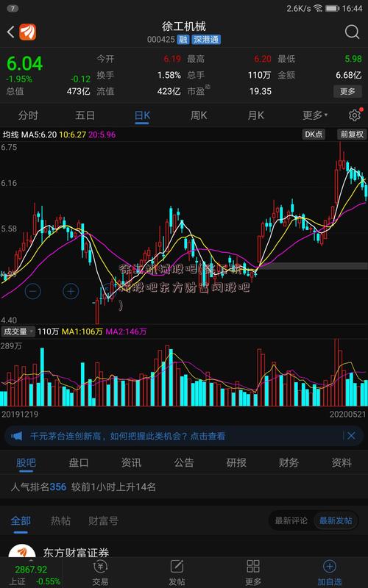Screen dimensions: 368x588
Task: Change 前复权 adjustment mode
Action: point(352,135)
